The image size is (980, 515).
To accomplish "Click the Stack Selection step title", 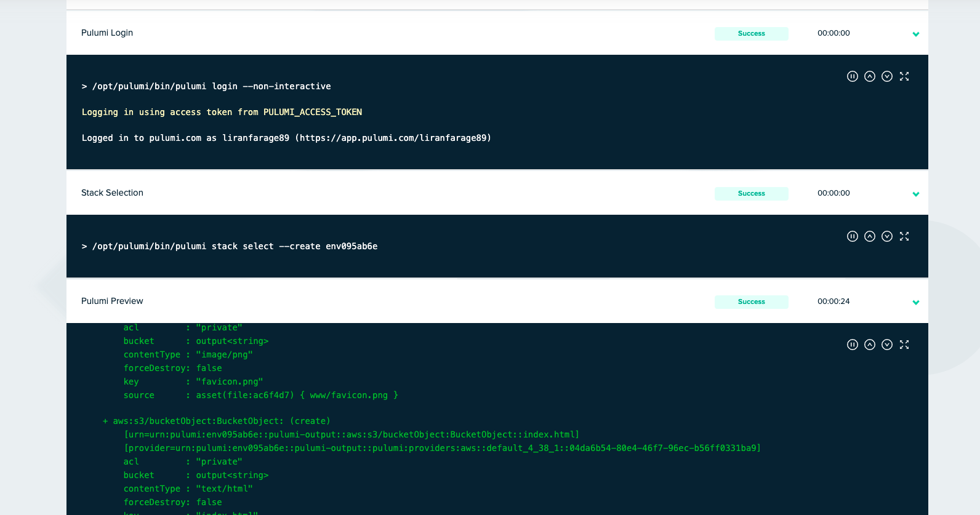I will tap(112, 193).
